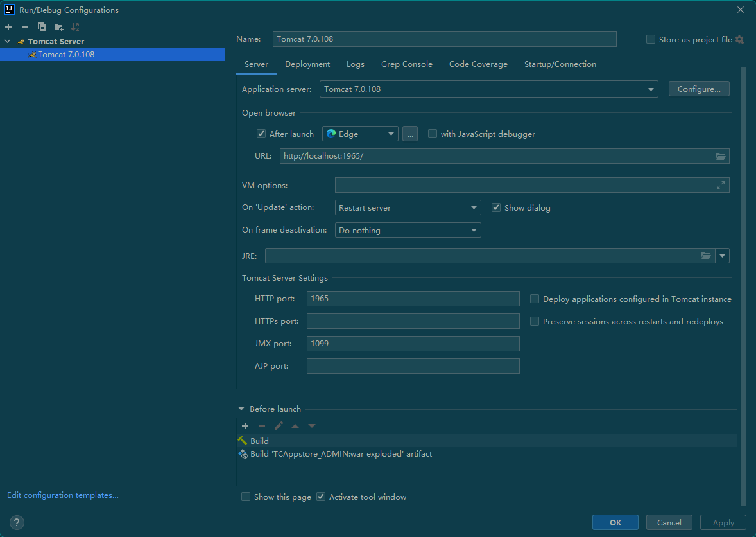Open settings gear beside Store as project file
756x537 pixels.
point(739,40)
